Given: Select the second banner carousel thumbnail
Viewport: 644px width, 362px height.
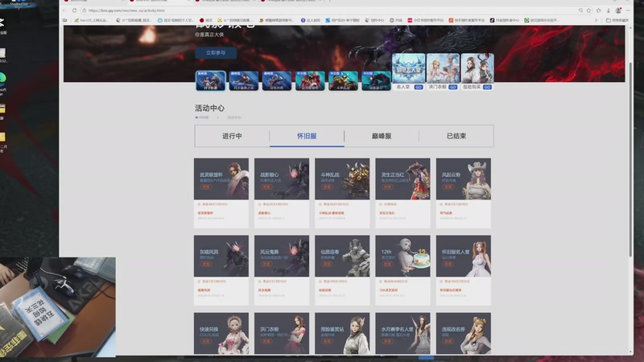Looking at the screenshot, I should (244, 80).
